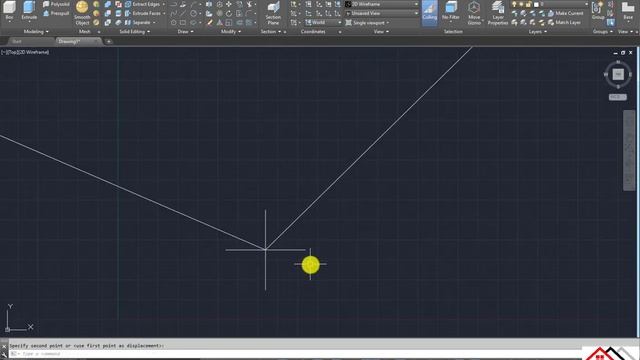Activate the Presspull tool
The image size is (640, 360).
56,13
